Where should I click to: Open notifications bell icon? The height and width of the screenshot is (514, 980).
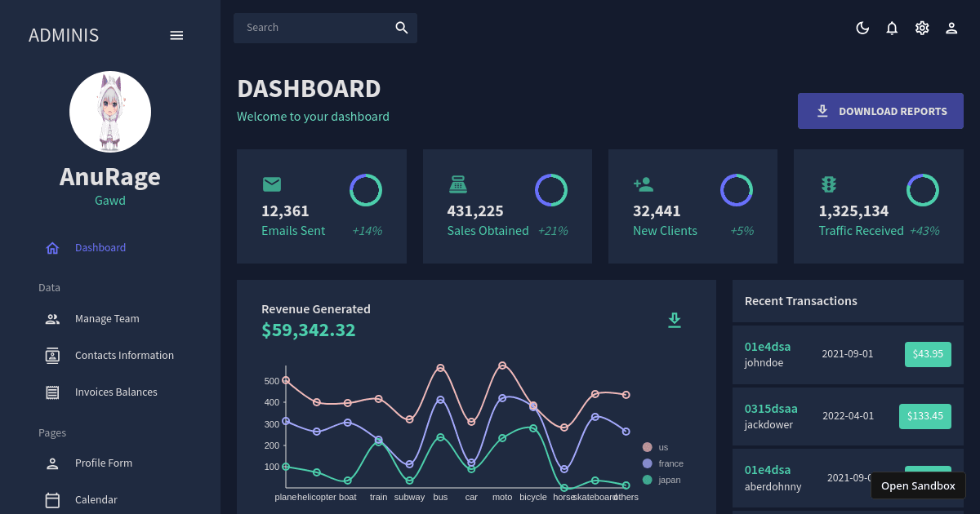[x=892, y=28]
